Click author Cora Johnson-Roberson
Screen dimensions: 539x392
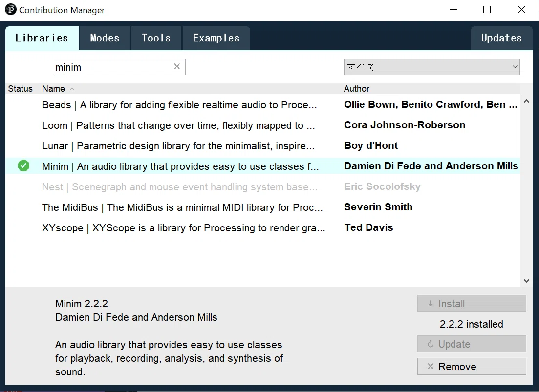(405, 125)
